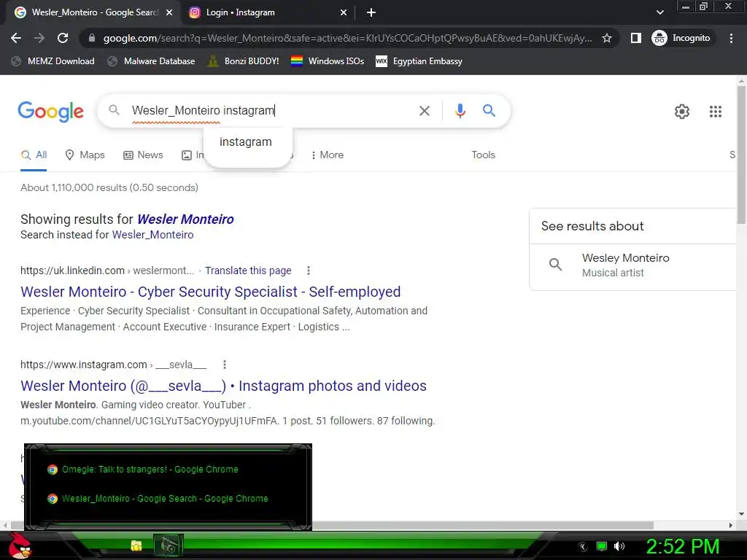Screen dimensions: 747x560
Task: Switch to the Login • Instagram tab
Action: tap(267, 12)
